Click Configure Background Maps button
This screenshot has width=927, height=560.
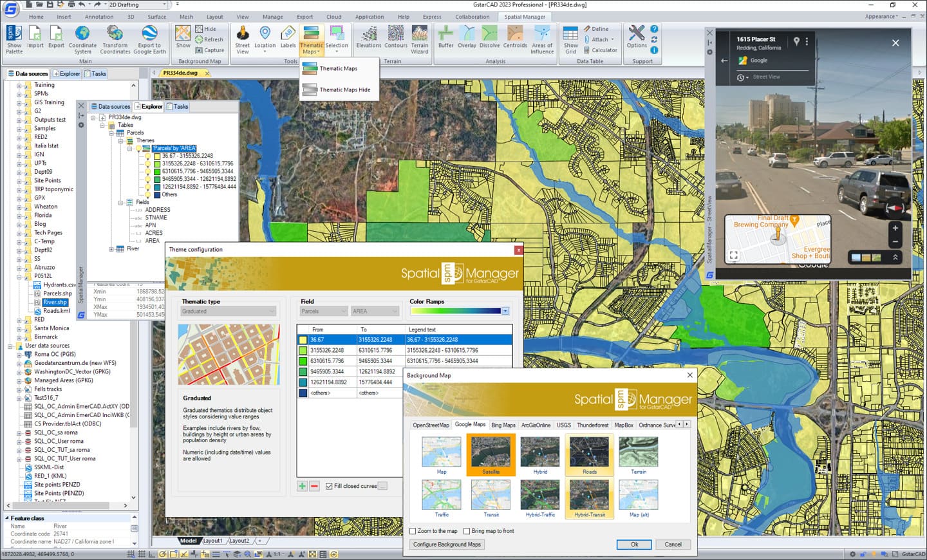point(447,545)
